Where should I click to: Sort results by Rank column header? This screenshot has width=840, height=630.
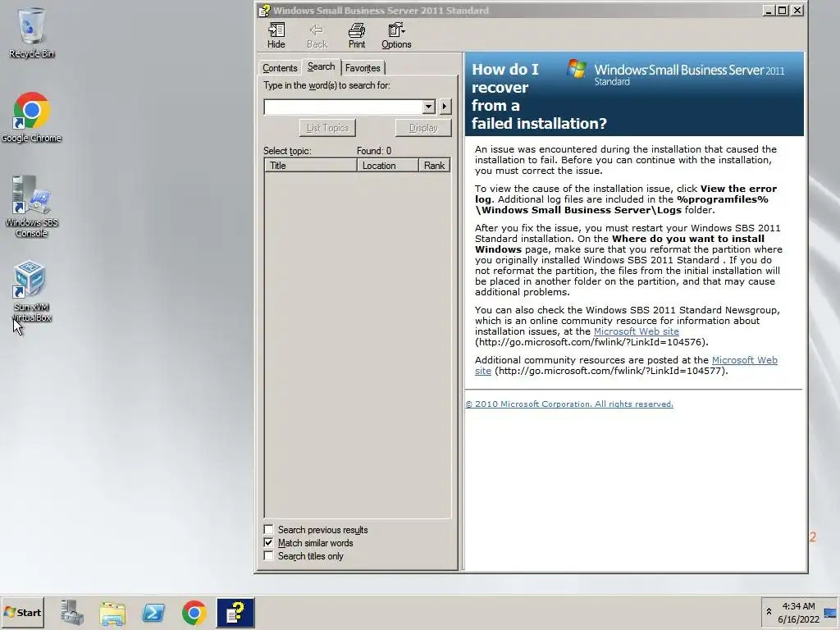[434, 166]
